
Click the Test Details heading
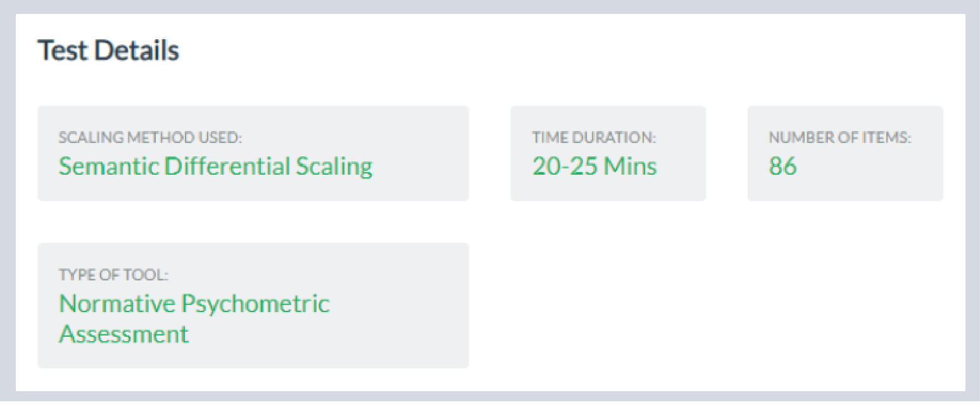pyautogui.click(x=108, y=50)
